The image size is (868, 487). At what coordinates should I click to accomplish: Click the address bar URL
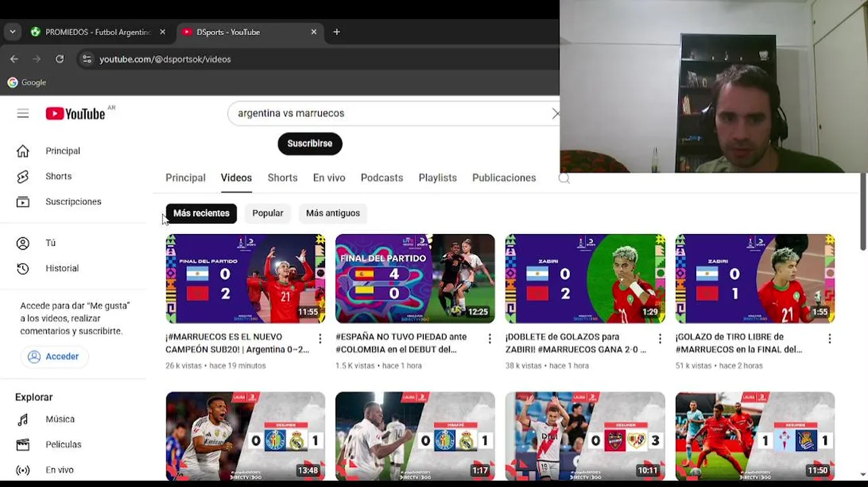click(x=165, y=60)
